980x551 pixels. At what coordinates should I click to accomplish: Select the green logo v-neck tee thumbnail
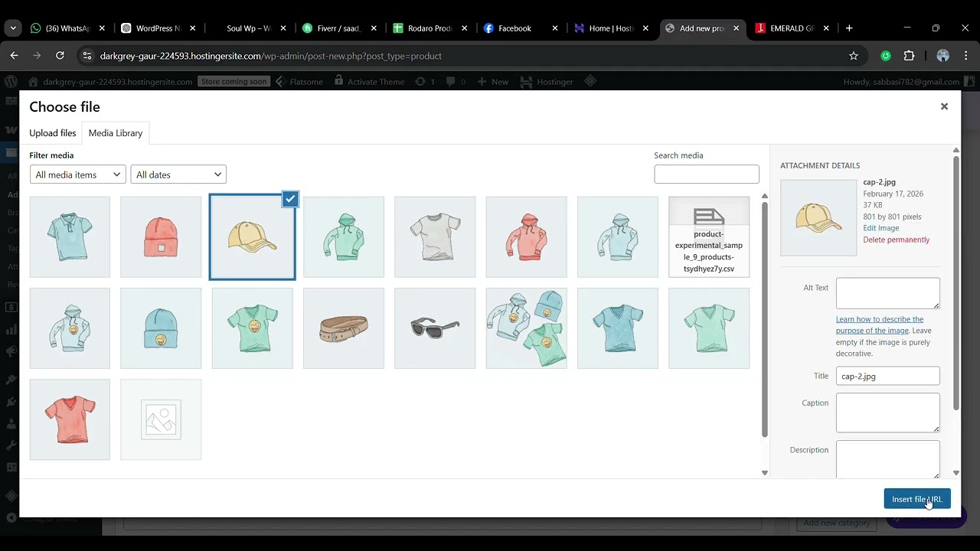pyautogui.click(x=252, y=328)
